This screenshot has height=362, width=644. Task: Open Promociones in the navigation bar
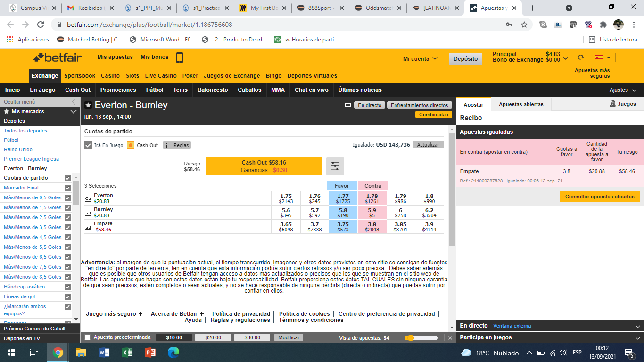[x=118, y=90]
